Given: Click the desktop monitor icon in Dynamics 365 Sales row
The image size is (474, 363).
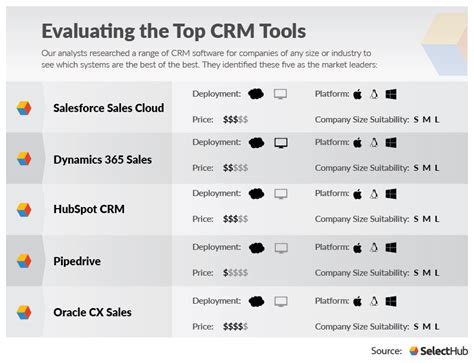Looking at the screenshot, I should pos(281,143).
